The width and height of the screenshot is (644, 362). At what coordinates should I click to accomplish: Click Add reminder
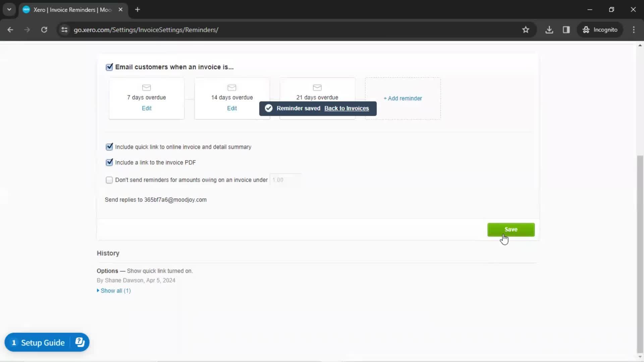coord(402,99)
